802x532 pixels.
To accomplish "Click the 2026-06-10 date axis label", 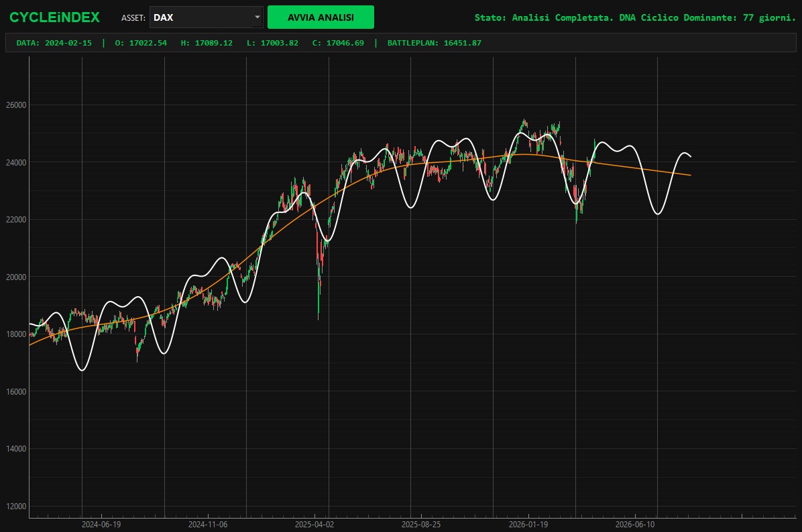I will [x=635, y=525].
